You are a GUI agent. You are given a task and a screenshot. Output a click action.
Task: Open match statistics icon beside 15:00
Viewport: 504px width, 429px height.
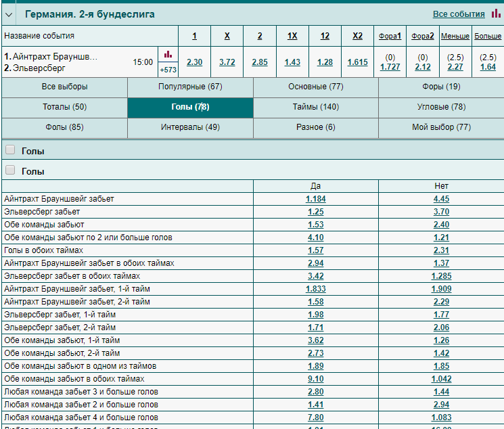click(x=168, y=54)
